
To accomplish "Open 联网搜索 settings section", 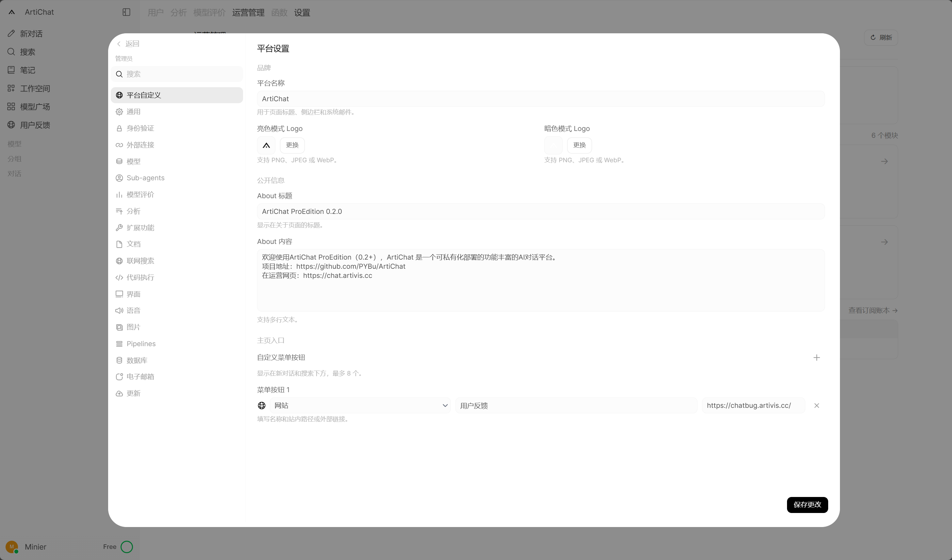I will pyautogui.click(x=177, y=261).
